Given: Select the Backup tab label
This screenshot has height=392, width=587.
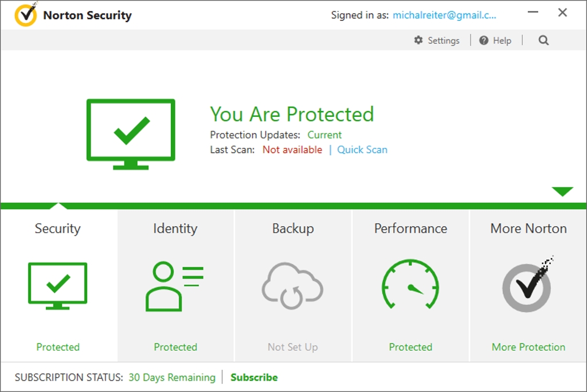Looking at the screenshot, I should coord(292,229).
